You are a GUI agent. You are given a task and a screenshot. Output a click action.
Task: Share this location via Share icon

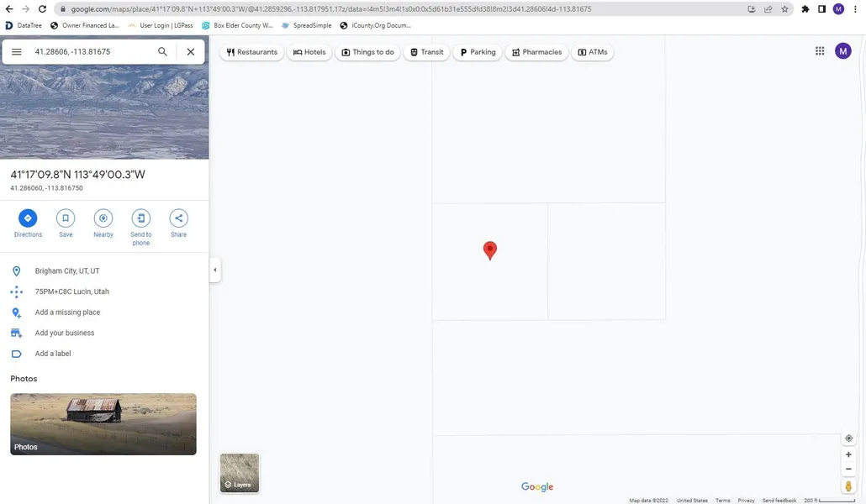click(x=178, y=218)
